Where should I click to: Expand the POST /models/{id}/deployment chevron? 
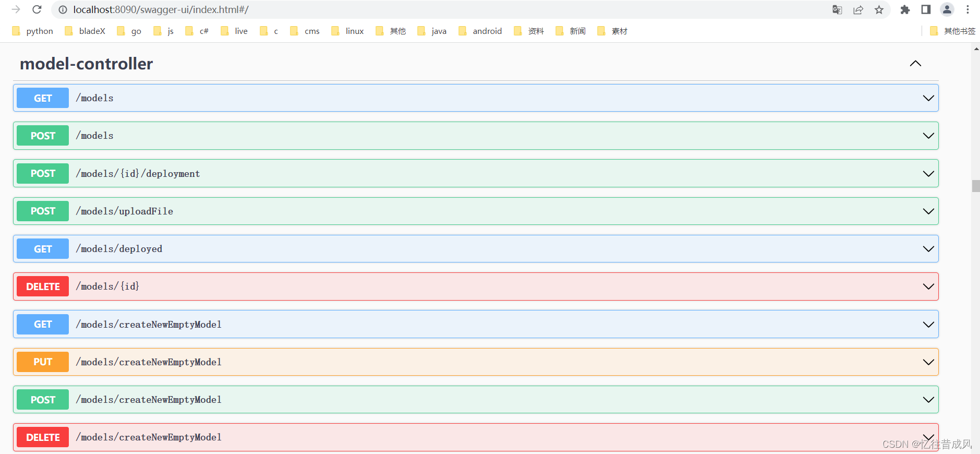point(928,173)
